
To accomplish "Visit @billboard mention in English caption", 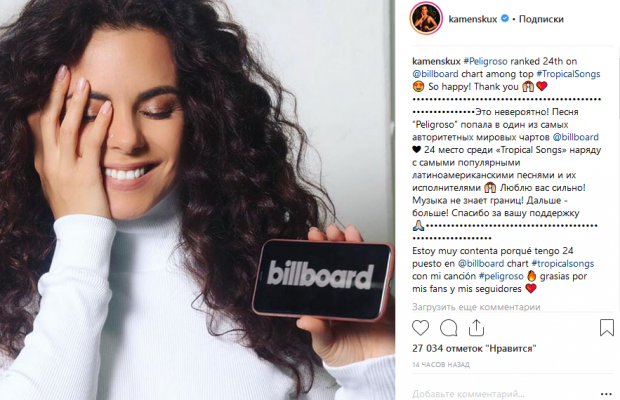I will [435, 74].
